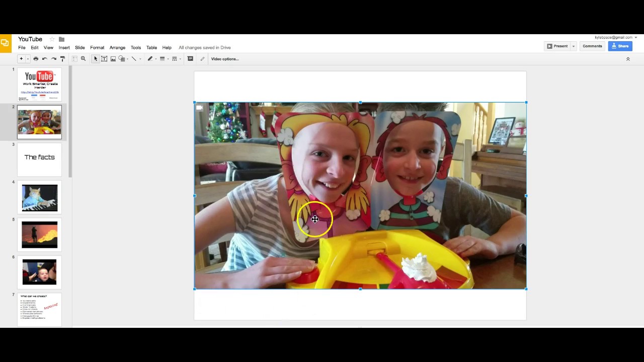Click the blue Share button

pyautogui.click(x=620, y=46)
